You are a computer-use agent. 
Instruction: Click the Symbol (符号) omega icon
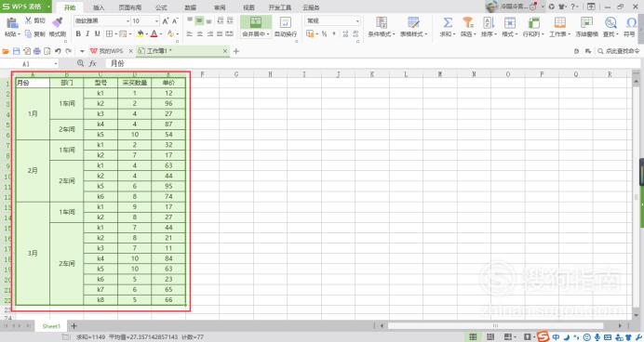point(631,22)
